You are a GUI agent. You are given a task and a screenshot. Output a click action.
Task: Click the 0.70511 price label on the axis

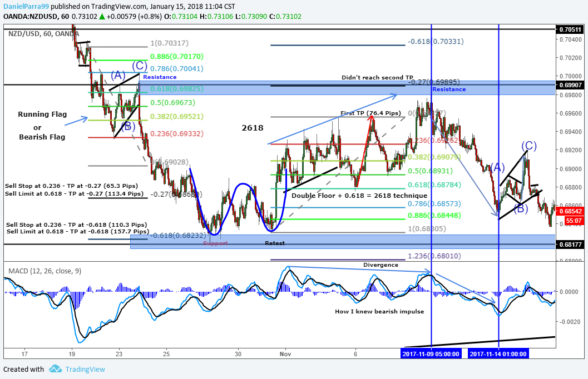[570, 29]
